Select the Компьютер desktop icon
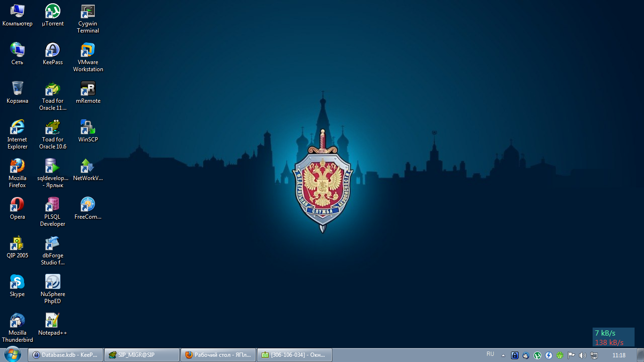The image size is (644, 362). pos(17,15)
